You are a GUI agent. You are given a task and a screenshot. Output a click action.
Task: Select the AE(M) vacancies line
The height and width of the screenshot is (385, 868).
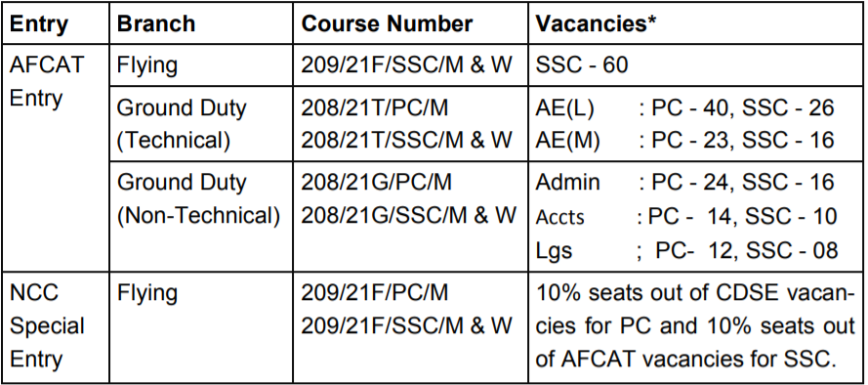click(x=684, y=140)
